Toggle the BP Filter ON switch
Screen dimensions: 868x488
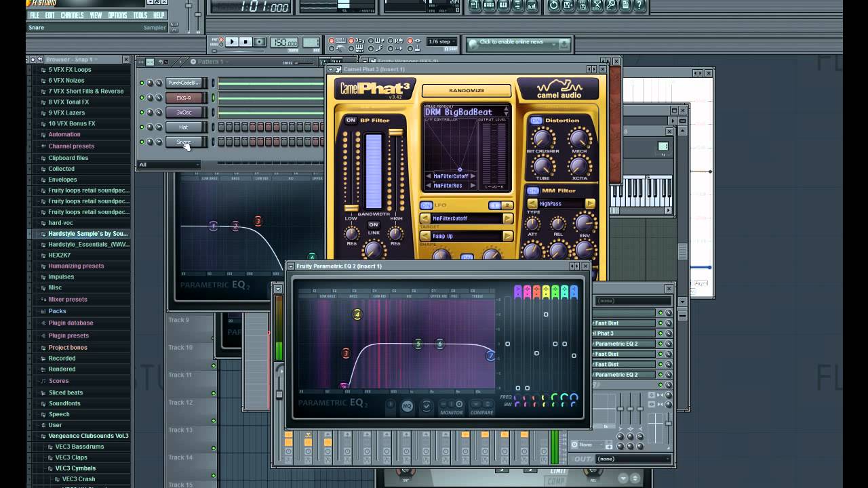point(351,120)
